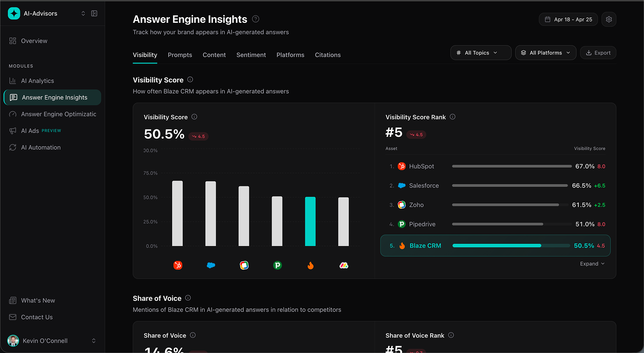
Task: Click the 4.5 change badge beside #5 rank
Action: pyautogui.click(x=416, y=135)
